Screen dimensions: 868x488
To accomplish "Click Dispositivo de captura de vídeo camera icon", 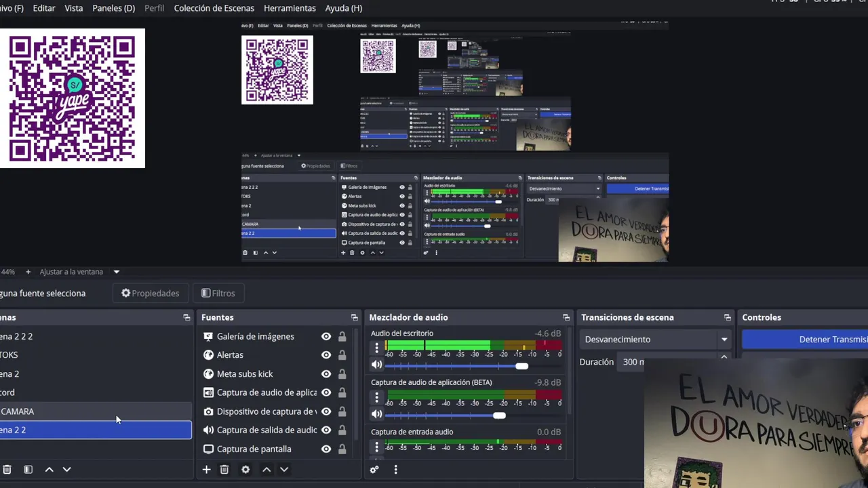I will pos(208,411).
